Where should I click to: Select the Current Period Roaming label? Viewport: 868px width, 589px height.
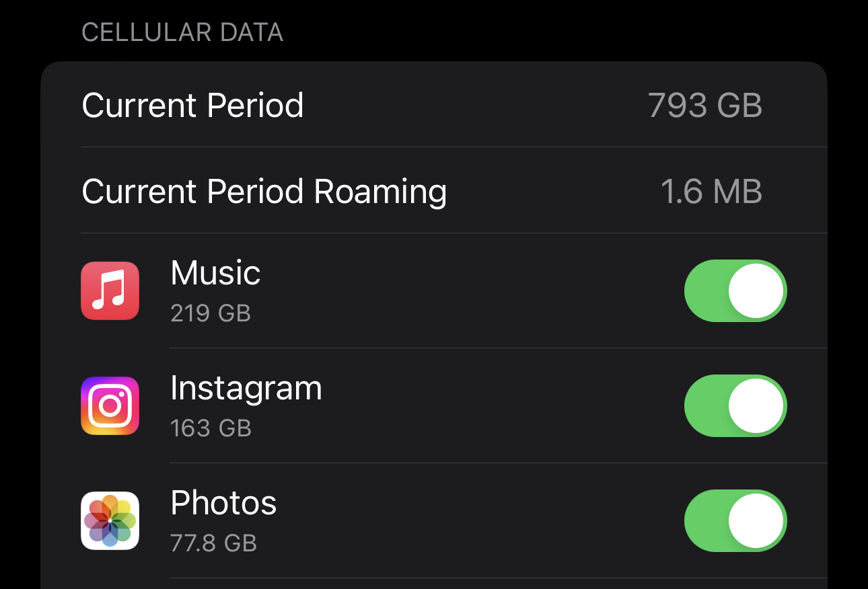(264, 192)
